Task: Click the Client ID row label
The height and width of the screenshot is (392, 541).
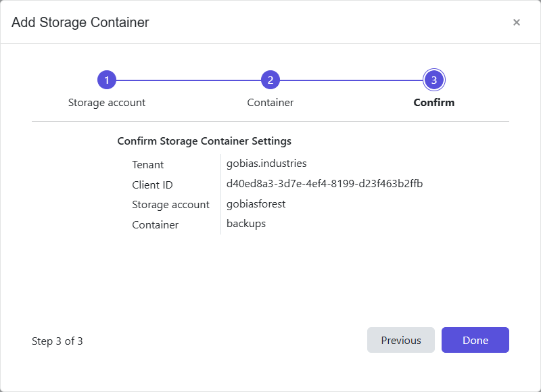Action: point(152,185)
